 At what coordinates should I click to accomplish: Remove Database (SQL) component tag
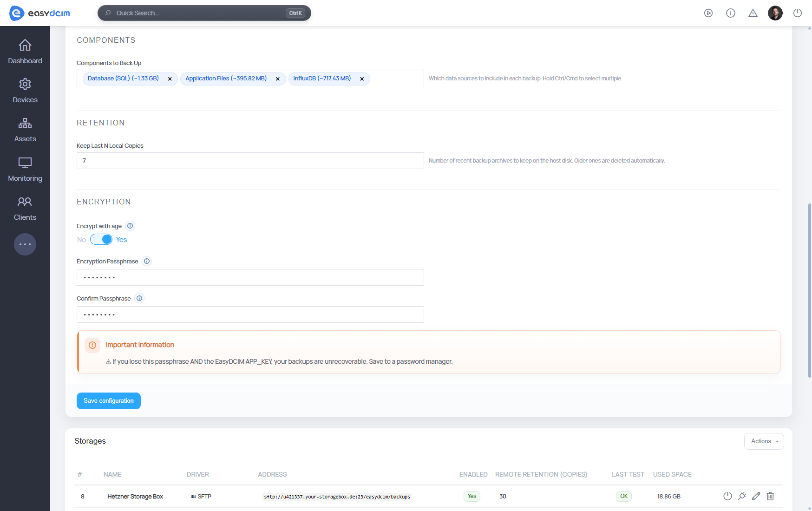point(170,79)
